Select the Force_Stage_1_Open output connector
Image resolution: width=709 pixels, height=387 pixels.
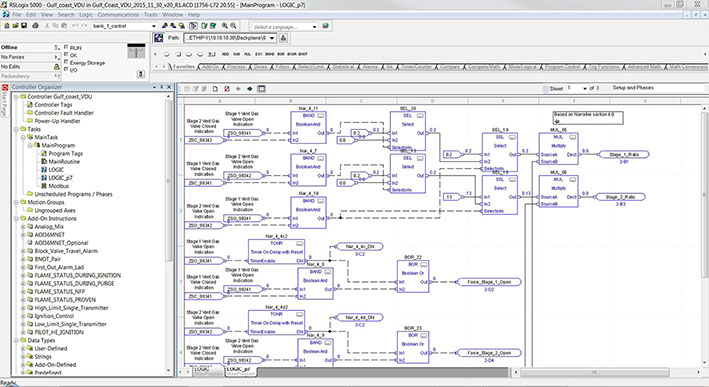[x=488, y=282]
